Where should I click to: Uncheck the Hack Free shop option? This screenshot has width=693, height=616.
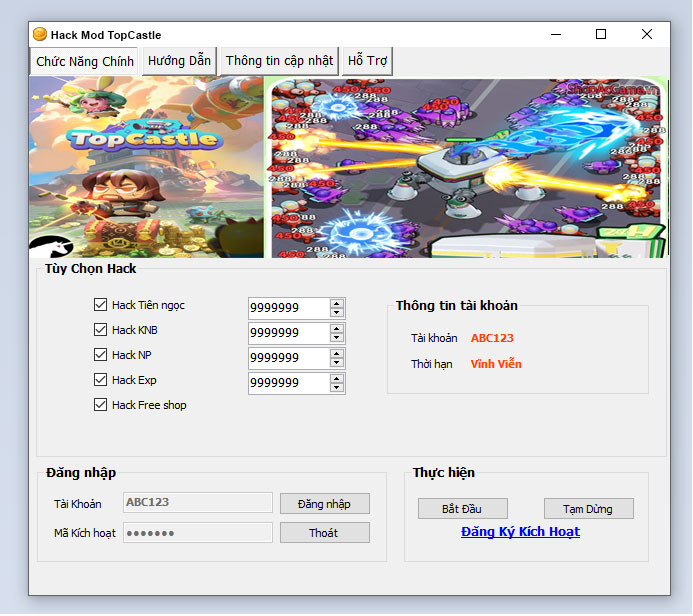coord(100,405)
